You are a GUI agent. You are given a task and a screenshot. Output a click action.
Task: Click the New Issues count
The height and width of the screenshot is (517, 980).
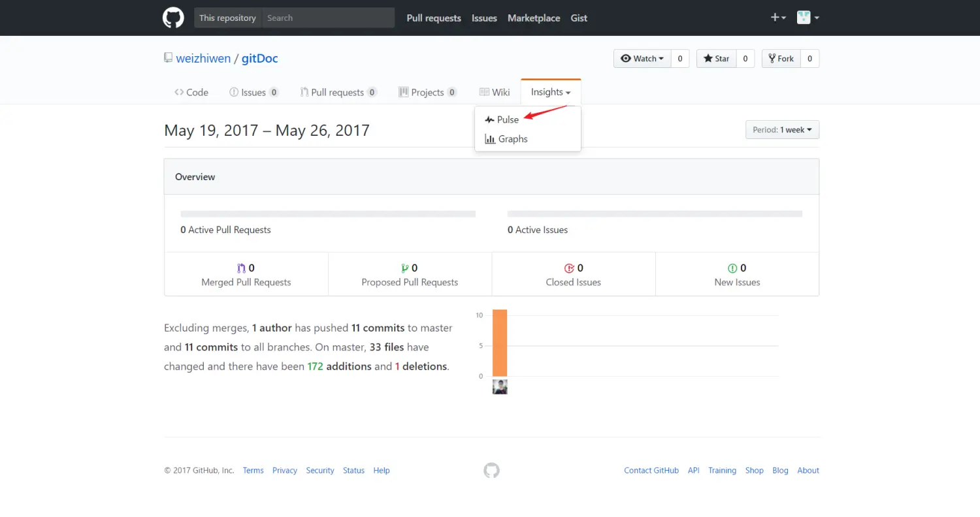point(737,268)
